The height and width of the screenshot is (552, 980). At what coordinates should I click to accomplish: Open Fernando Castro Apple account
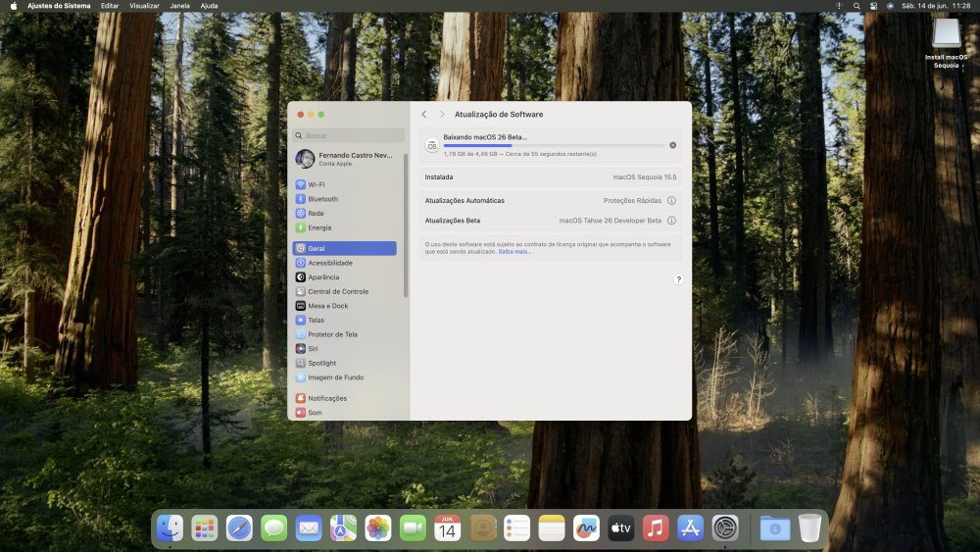point(346,159)
